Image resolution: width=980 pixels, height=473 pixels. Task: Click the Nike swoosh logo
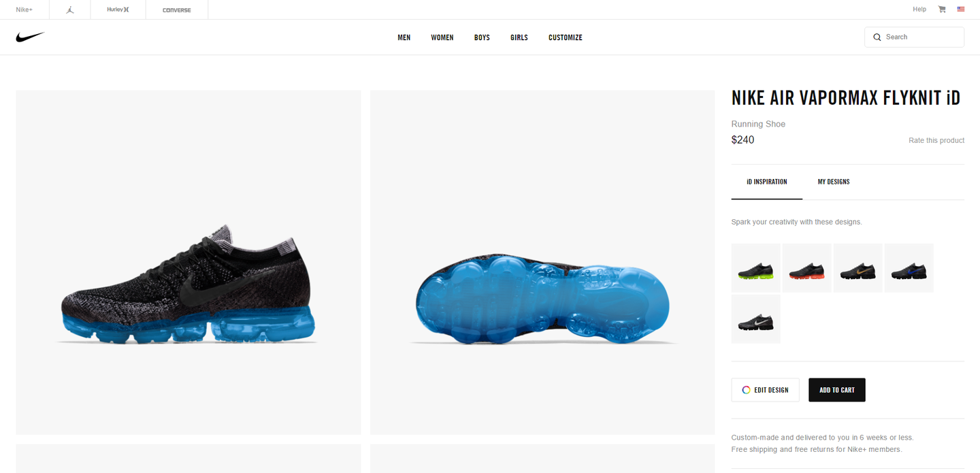(x=31, y=37)
